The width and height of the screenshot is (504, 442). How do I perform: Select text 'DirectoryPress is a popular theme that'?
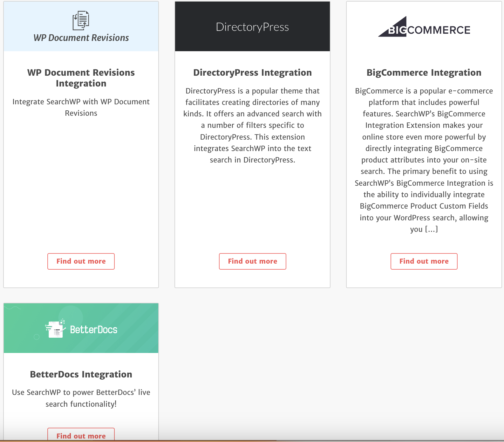coord(253,91)
